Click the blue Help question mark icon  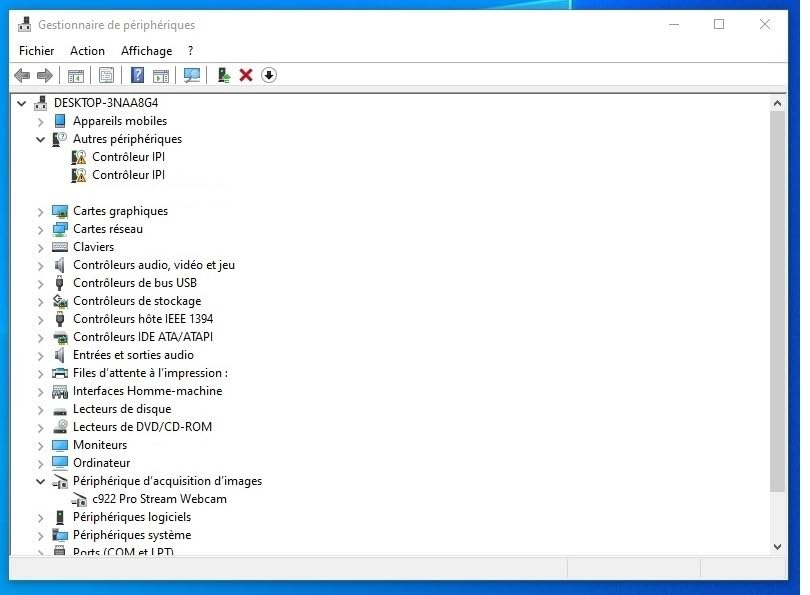(137, 75)
